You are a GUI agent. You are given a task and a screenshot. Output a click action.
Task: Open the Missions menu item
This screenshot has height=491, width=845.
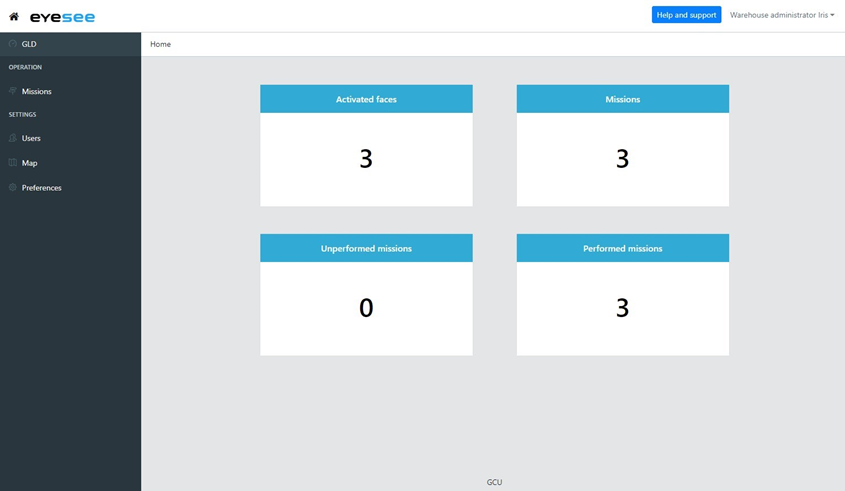[x=37, y=91]
